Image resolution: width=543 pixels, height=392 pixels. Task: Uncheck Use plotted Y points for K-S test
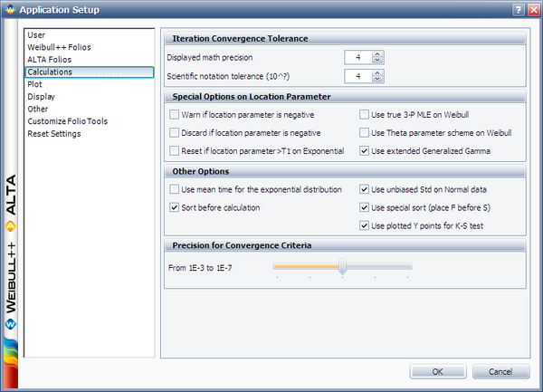click(364, 225)
